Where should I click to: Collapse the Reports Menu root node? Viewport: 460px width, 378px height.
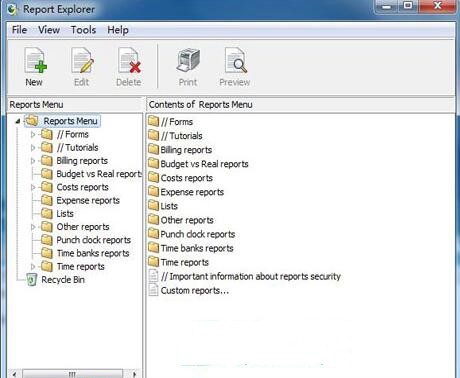click(x=18, y=121)
